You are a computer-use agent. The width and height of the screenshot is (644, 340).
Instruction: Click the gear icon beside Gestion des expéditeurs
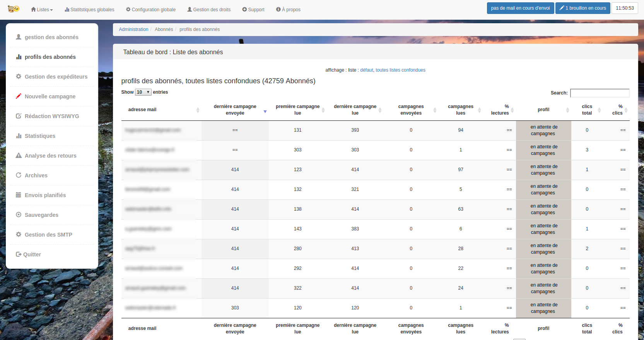(19, 77)
